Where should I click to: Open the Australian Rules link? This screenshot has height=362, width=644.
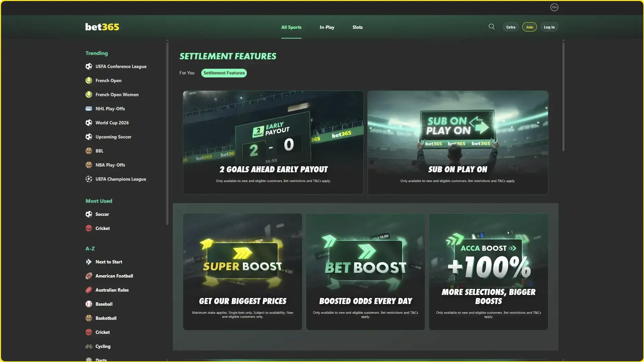[112, 290]
